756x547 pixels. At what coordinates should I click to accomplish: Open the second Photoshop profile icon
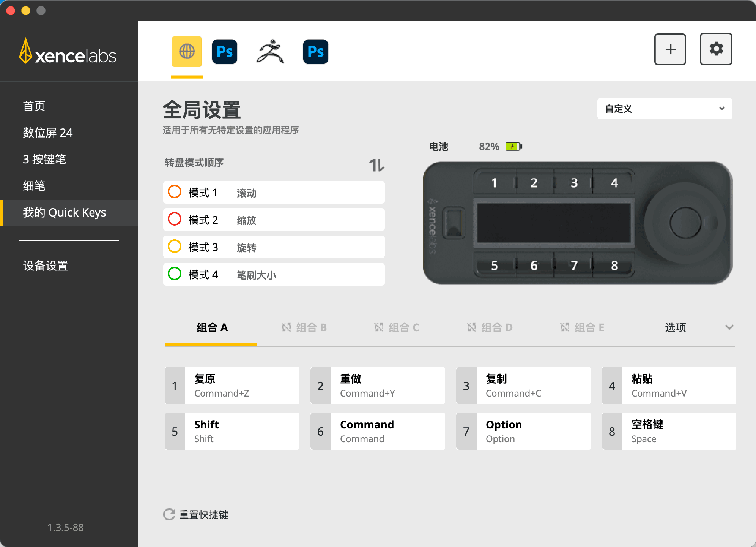pyautogui.click(x=315, y=51)
